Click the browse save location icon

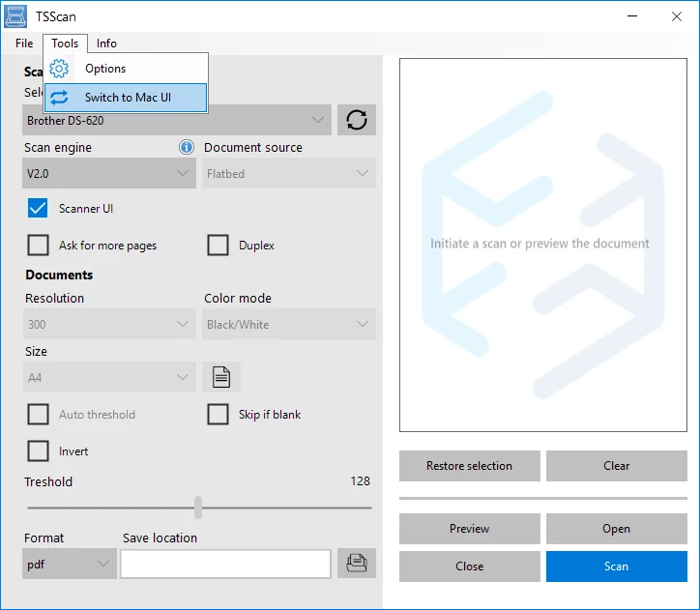point(356,563)
